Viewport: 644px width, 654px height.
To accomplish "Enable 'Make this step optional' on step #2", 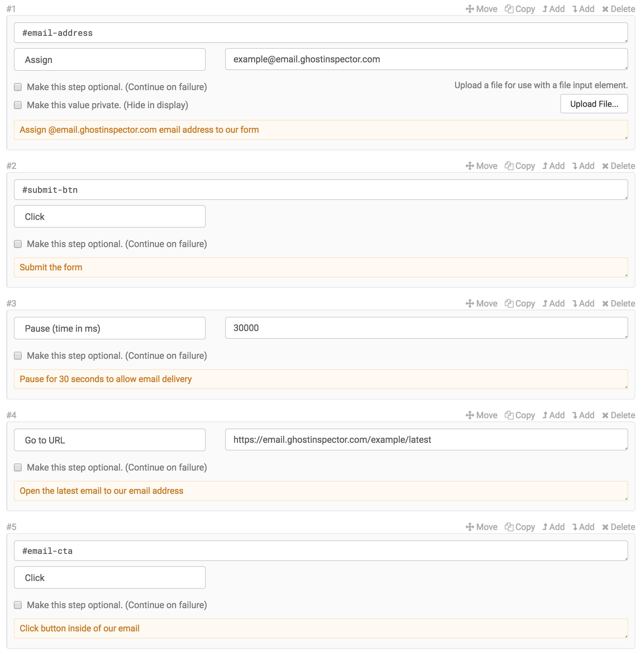I will pos(17,244).
